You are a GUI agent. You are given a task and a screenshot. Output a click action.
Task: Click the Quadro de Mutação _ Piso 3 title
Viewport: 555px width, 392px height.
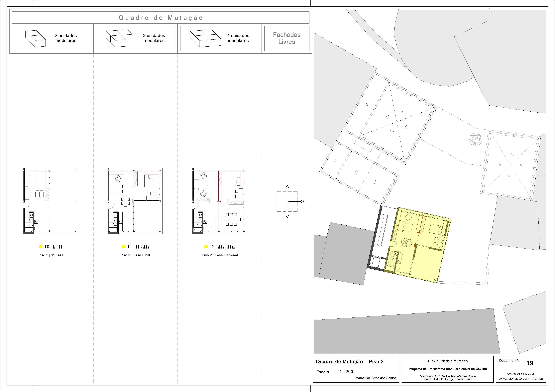(x=350, y=362)
